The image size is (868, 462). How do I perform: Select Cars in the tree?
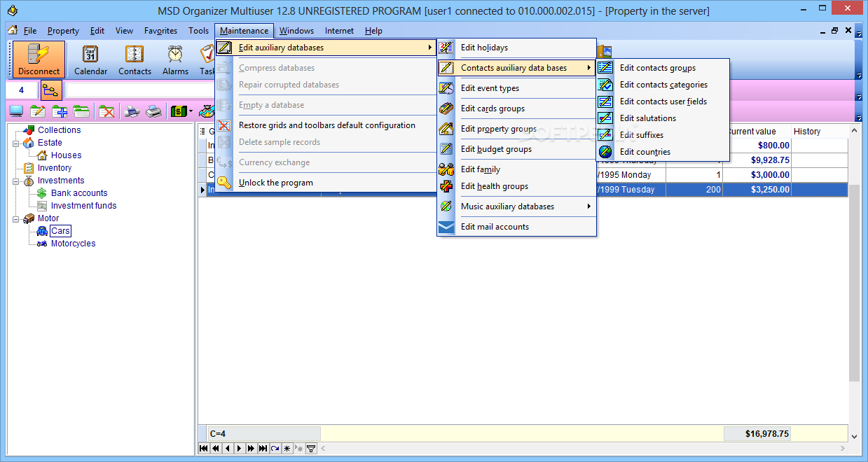pos(60,231)
